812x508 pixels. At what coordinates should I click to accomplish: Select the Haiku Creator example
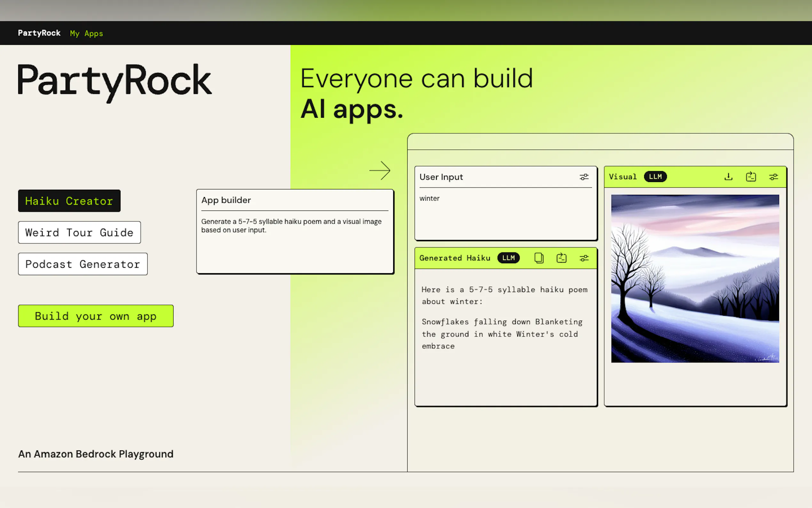[69, 201]
